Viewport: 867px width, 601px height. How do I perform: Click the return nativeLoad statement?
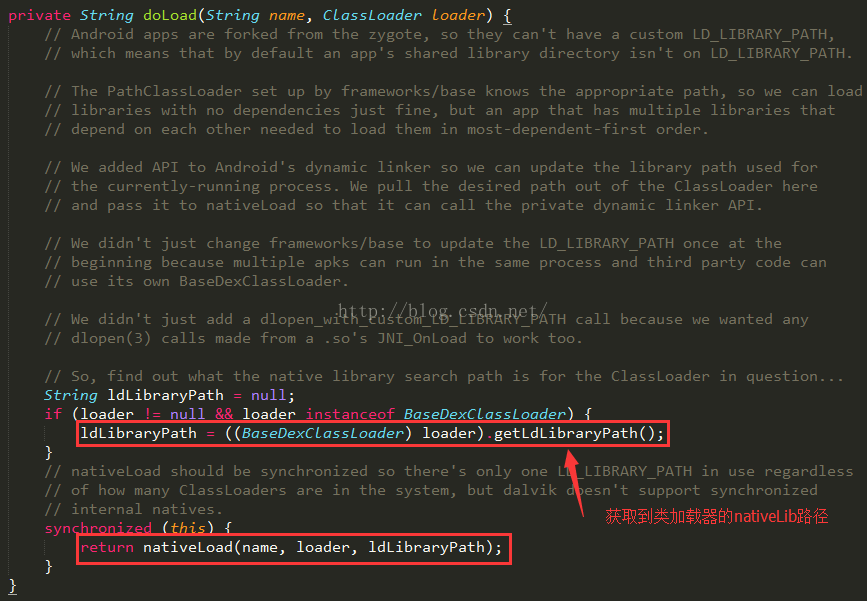click(x=291, y=547)
